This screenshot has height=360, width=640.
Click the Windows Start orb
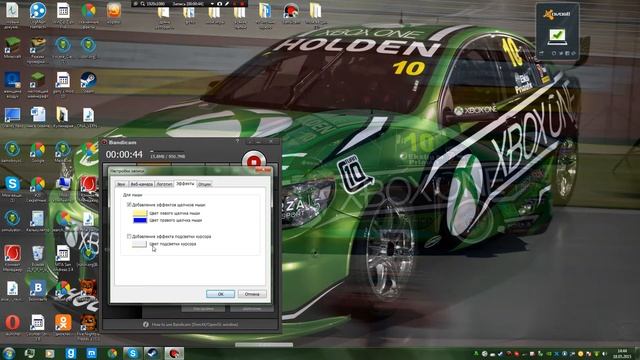tap(9, 353)
